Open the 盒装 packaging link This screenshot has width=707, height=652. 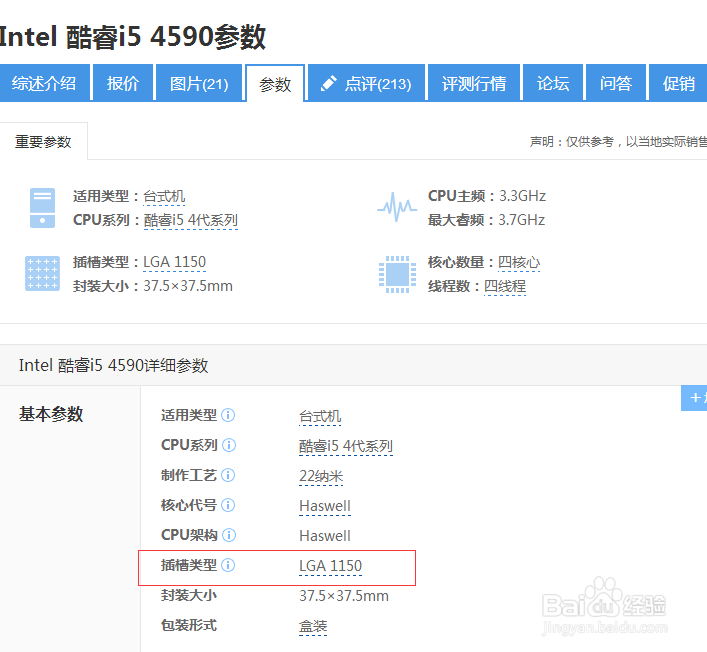(x=313, y=626)
